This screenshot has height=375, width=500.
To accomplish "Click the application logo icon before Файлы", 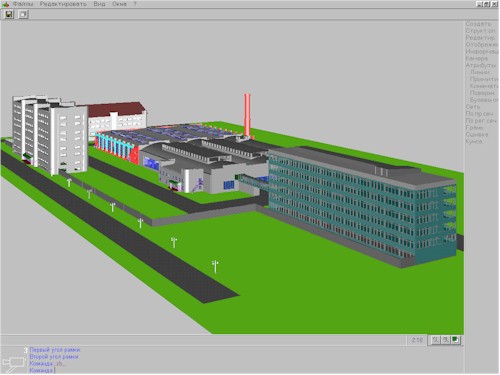I will click(x=6, y=4).
